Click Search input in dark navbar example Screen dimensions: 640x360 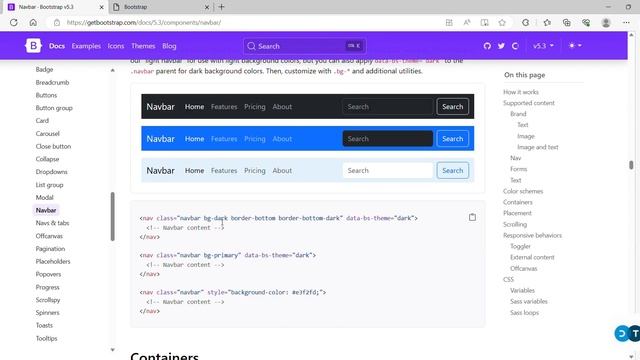coord(387,107)
